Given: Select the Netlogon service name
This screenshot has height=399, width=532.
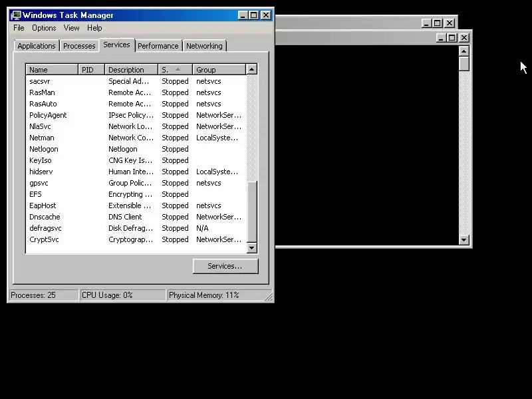Looking at the screenshot, I should click(x=44, y=149).
